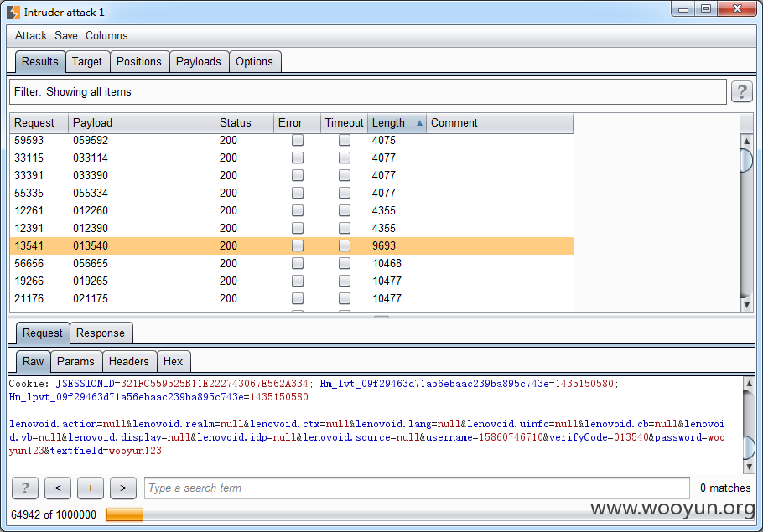
Task: Open the Headers view tab
Action: pos(129,361)
